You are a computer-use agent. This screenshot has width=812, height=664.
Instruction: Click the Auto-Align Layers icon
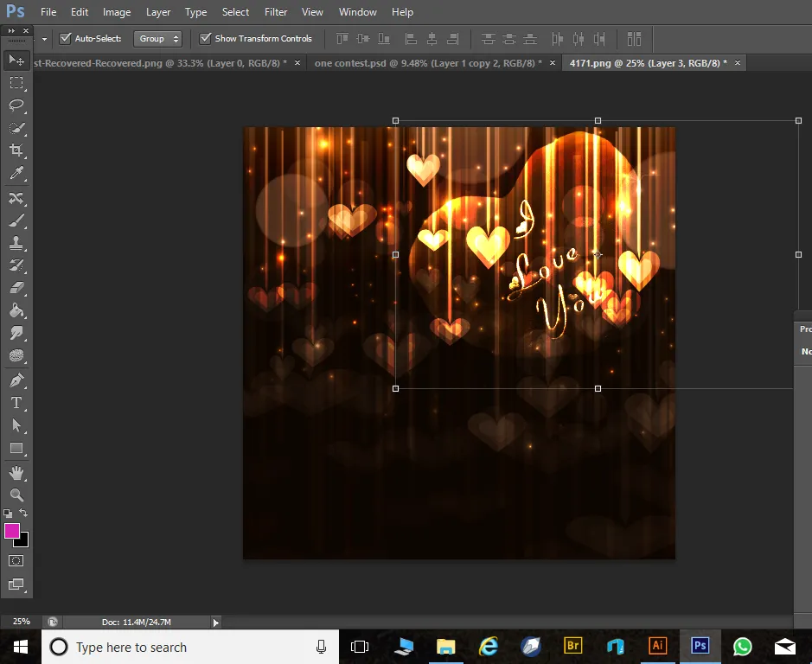tap(634, 39)
